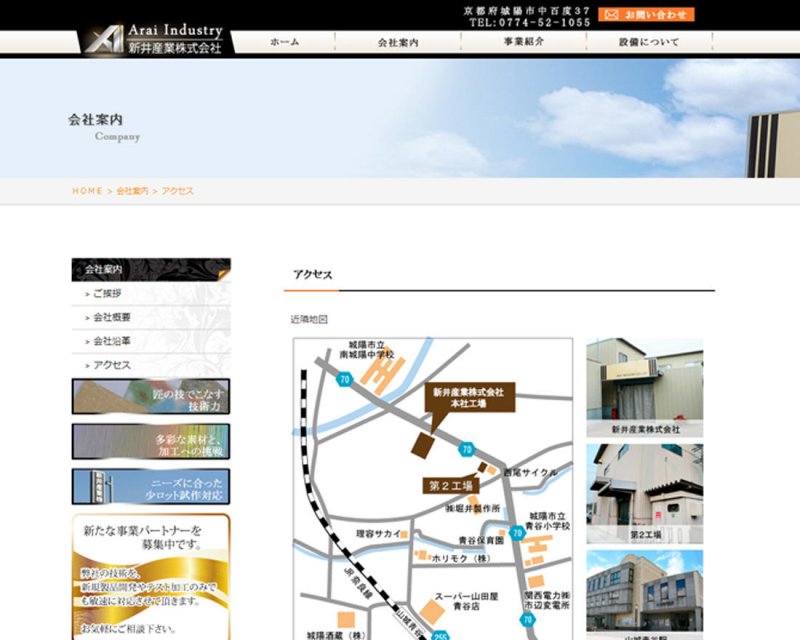Image resolution: width=800 pixels, height=640 pixels.
Task: Click the 匠の技でこなす技術力 banner
Action: (x=151, y=397)
